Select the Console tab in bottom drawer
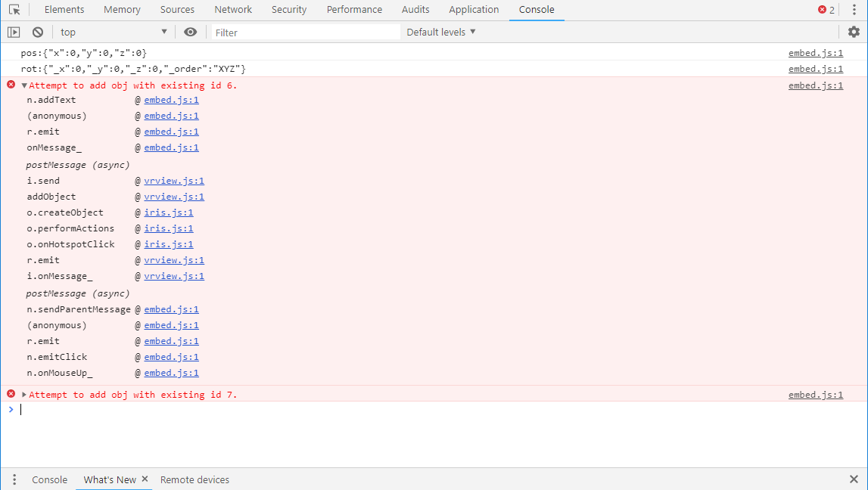The height and width of the screenshot is (490, 868). [49, 479]
